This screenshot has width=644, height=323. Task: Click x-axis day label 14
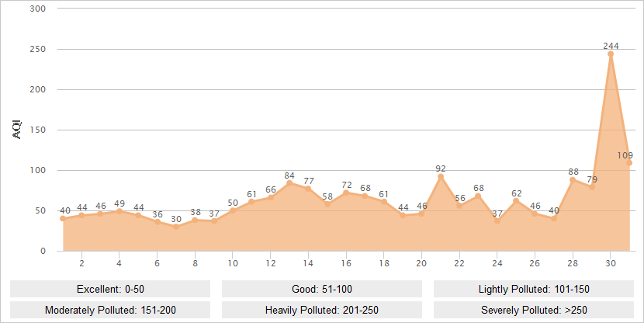pyautogui.click(x=309, y=263)
